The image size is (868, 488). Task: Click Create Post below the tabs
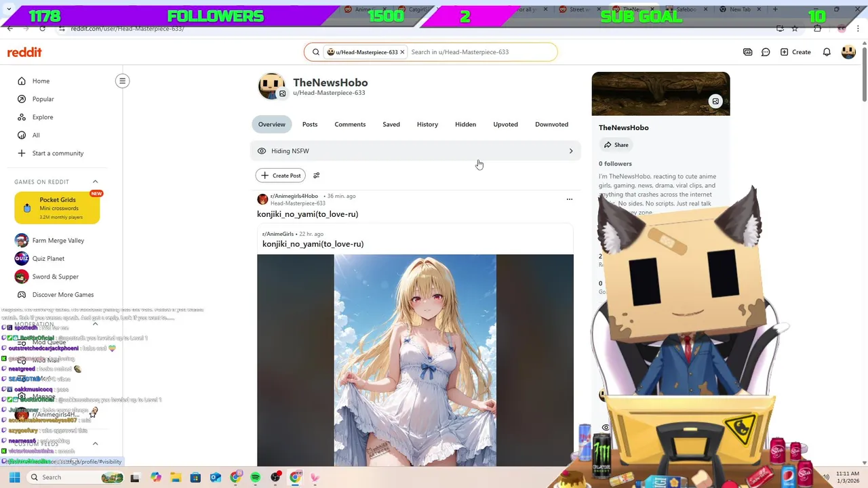tap(281, 176)
